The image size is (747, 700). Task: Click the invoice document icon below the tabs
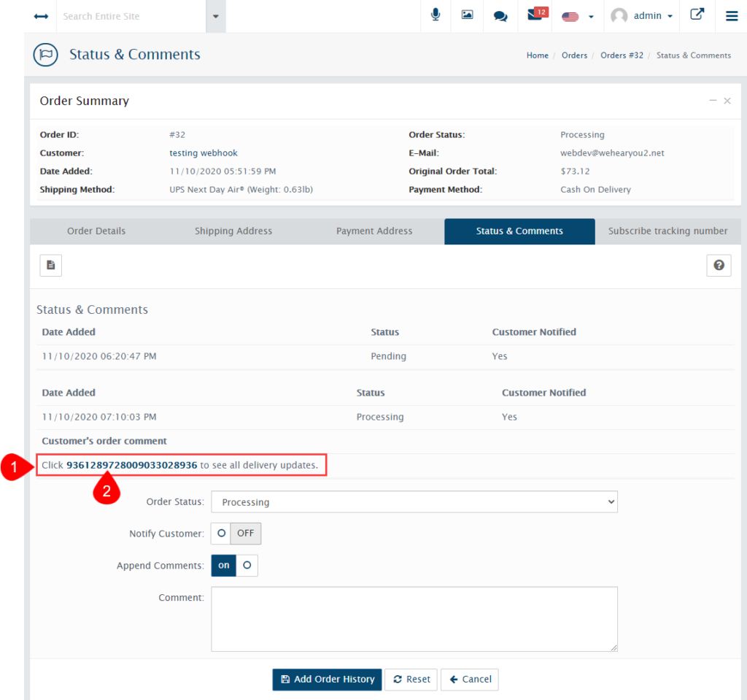point(50,265)
